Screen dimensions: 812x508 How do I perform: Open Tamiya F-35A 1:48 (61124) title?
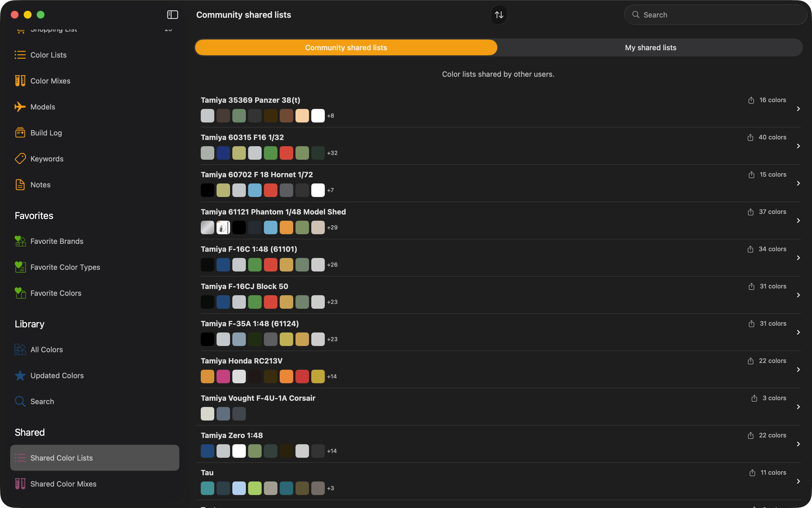(x=250, y=323)
